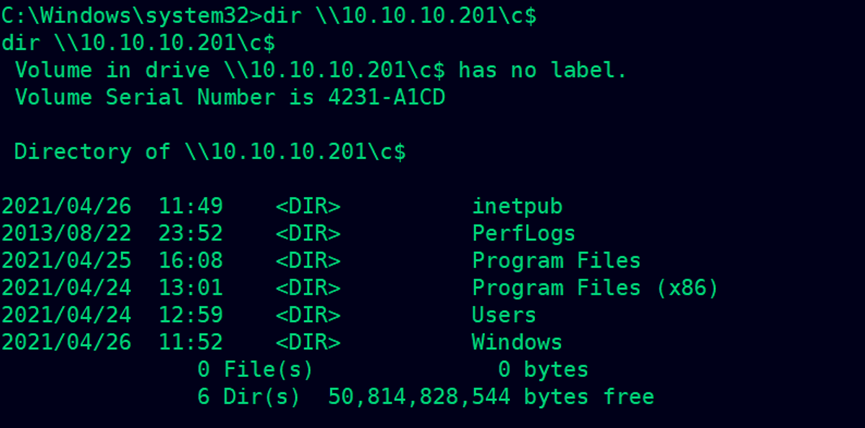The image size is (865, 428).
Task: Click the PerfLogs directory entry
Action: tap(524, 233)
